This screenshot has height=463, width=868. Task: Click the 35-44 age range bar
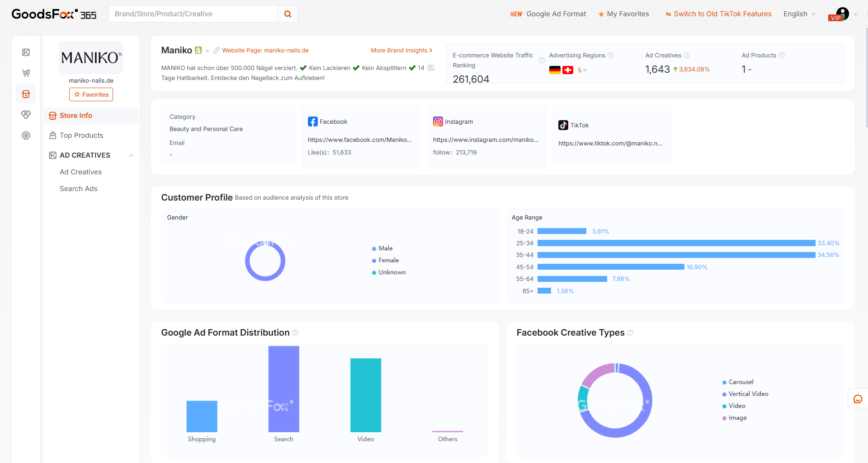[x=676, y=255]
